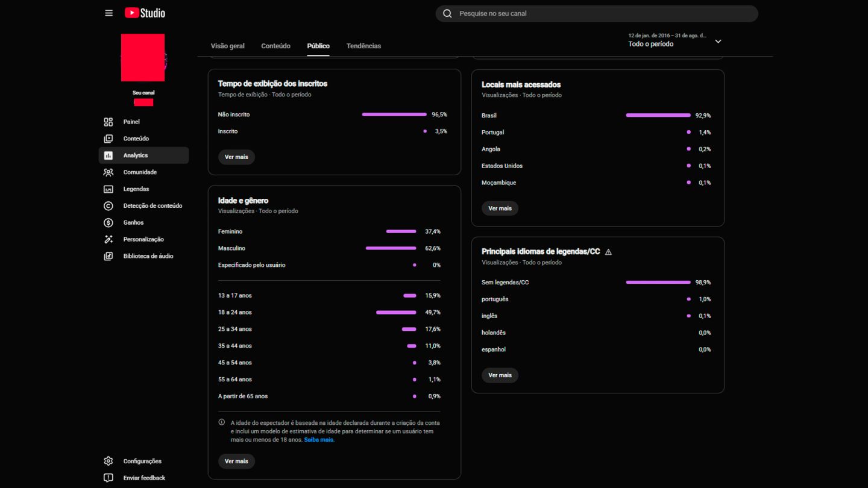Click the Conteúdo sidebar icon
868x488 pixels.
(108, 139)
